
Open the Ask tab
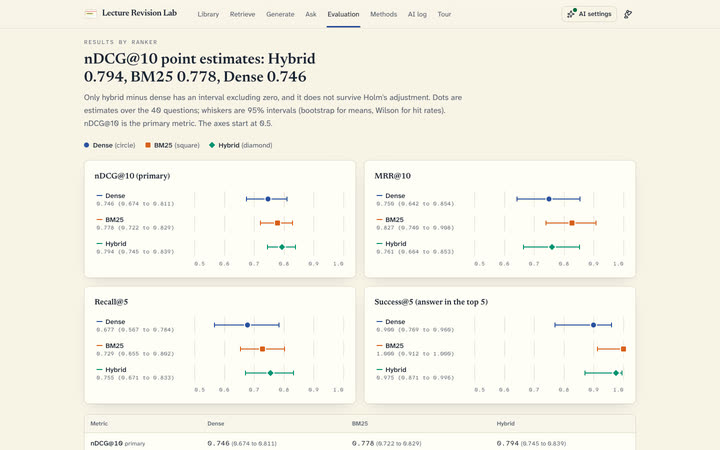click(x=311, y=14)
